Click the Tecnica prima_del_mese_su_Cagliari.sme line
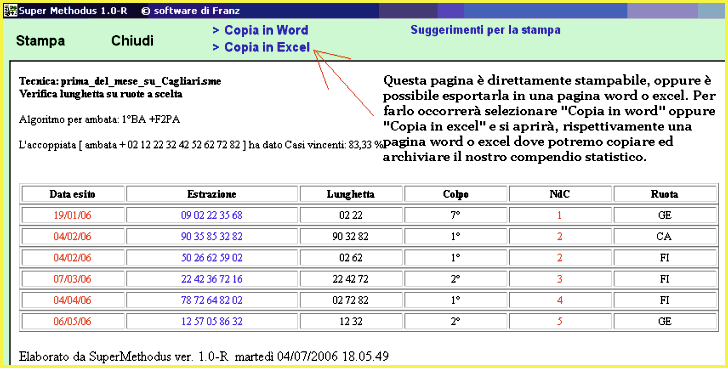The height and width of the screenshot is (368, 728). click(x=120, y=82)
